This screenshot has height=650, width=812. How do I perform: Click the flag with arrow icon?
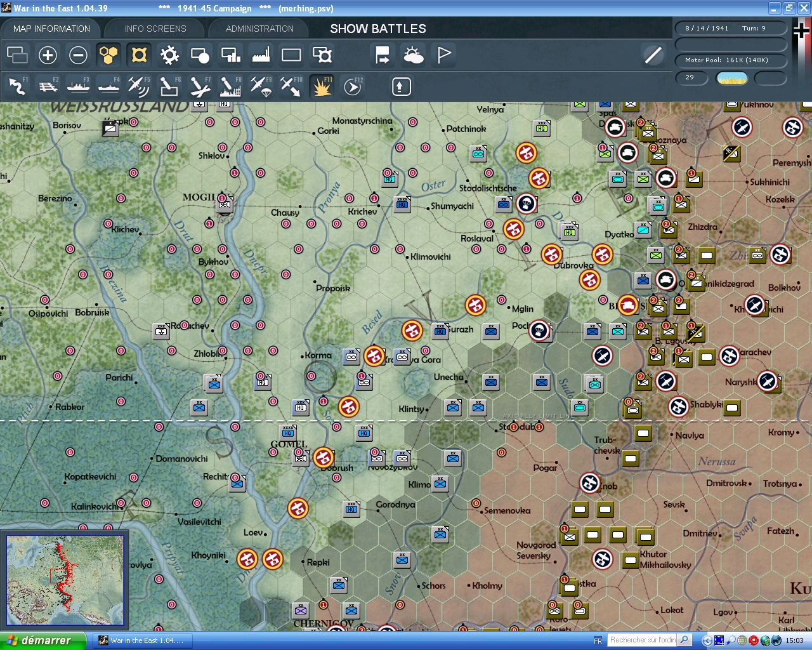pyautogui.click(x=383, y=55)
